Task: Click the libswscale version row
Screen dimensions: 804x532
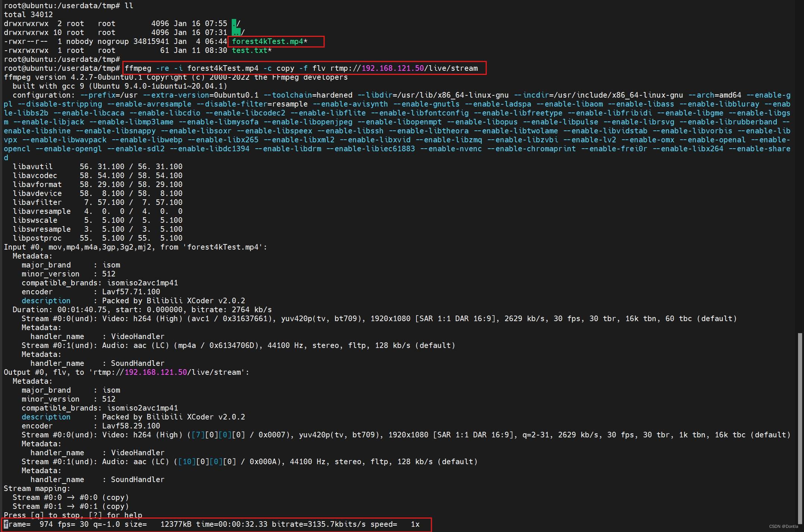Action: 98,220
